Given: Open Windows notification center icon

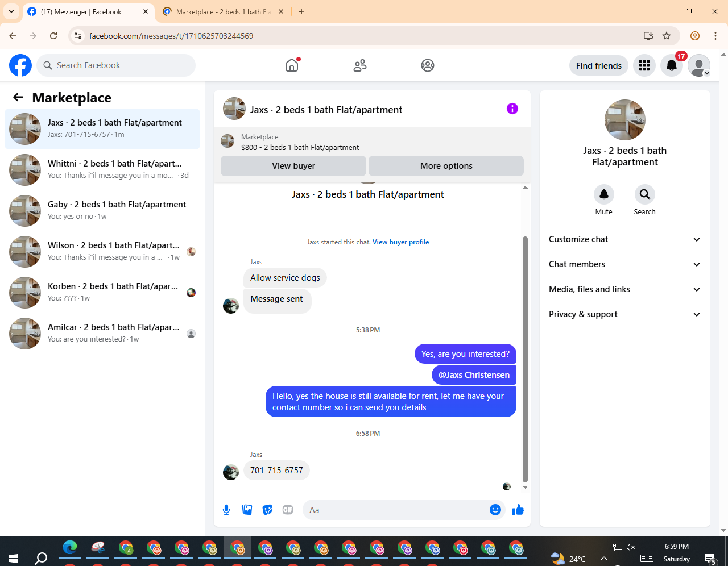Looking at the screenshot, I should 709,559.
